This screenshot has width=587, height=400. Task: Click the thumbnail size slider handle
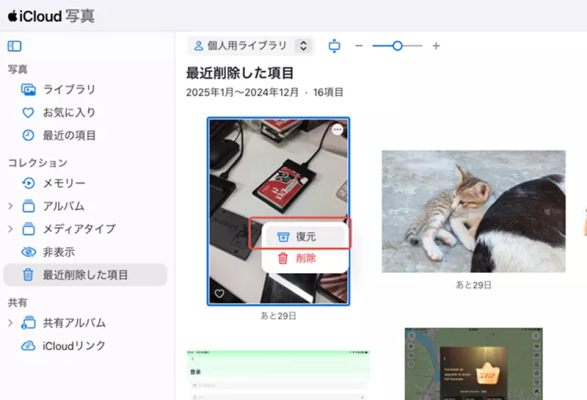(x=398, y=46)
